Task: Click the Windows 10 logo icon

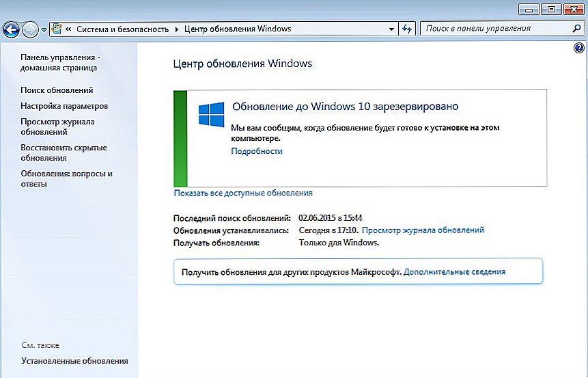Action: coord(212,114)
